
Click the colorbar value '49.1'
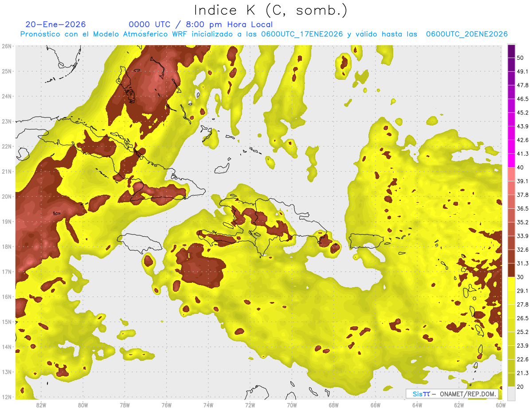(x=523, y=71)
